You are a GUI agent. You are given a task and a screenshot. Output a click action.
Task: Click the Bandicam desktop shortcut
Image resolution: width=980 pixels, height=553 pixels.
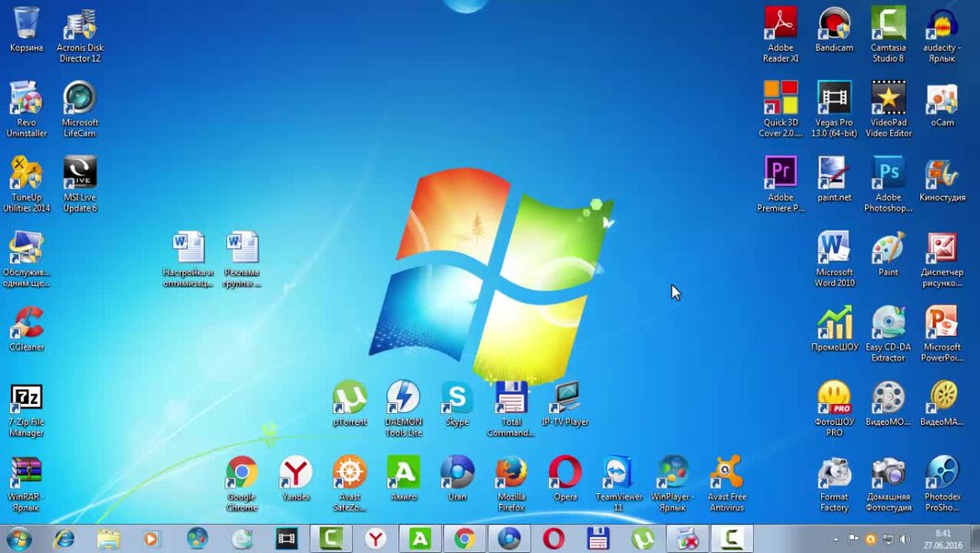[x=835, y=24]
